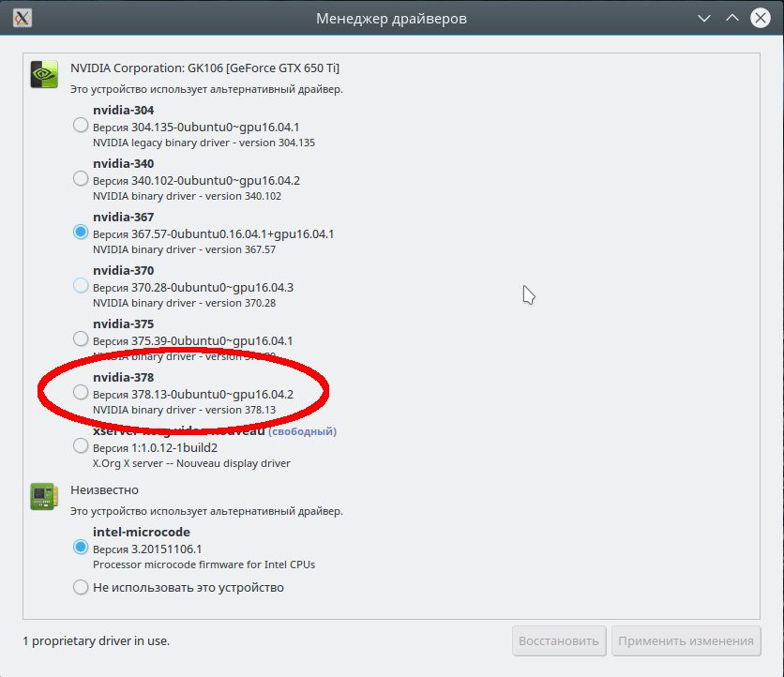Click the X app icon in title bar
The width and height of the screenshot is (784, 677).
coord(22,19)
